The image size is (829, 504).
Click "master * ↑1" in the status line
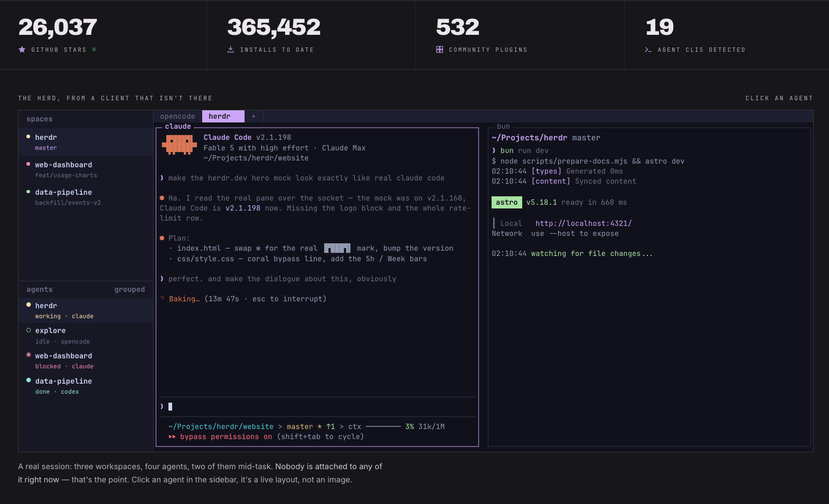tap(311, 426)
